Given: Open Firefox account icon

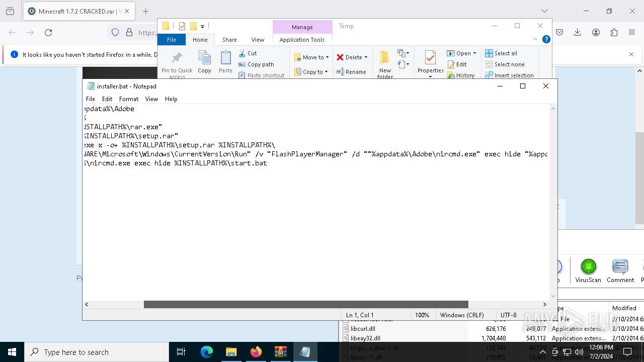Looking at the screenshot, I should click(x=596, y=32).
